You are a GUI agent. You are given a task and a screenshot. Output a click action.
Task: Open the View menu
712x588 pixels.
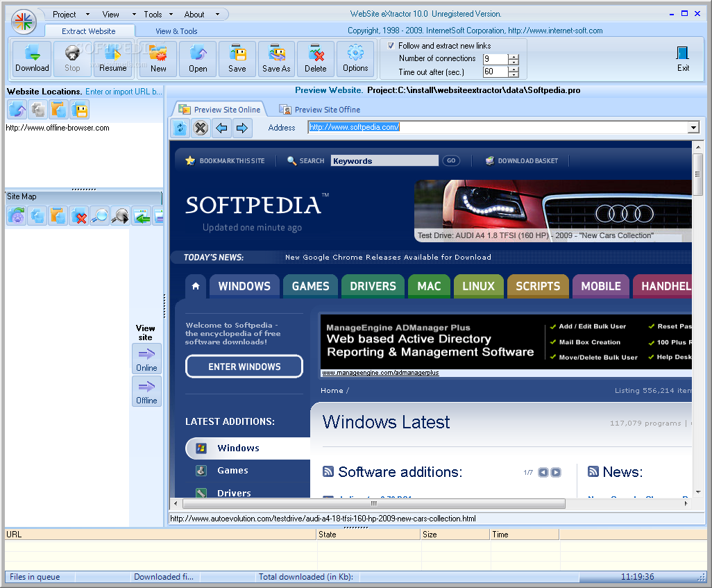coord(110,15)
